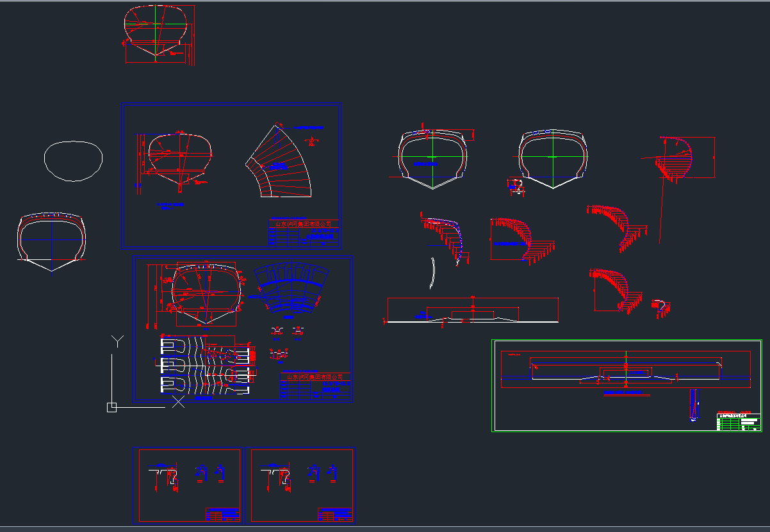Select the plain white closed tyre outline
This screenshot has width=770, height=532.
pos(73,161)
